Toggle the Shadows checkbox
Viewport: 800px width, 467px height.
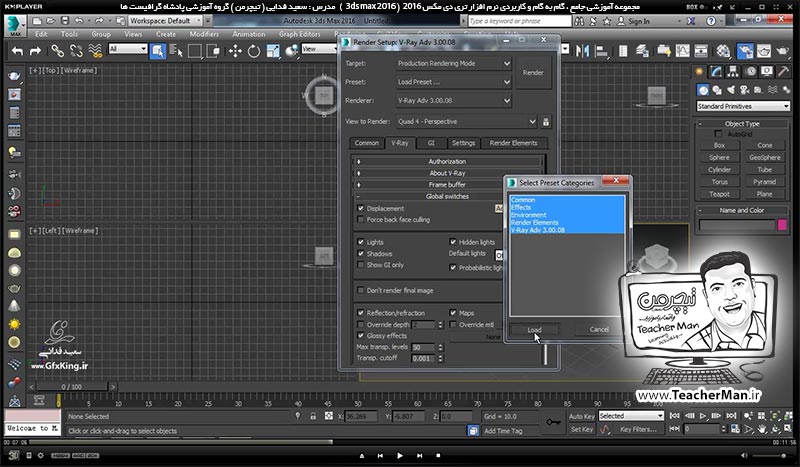(361, 254)
